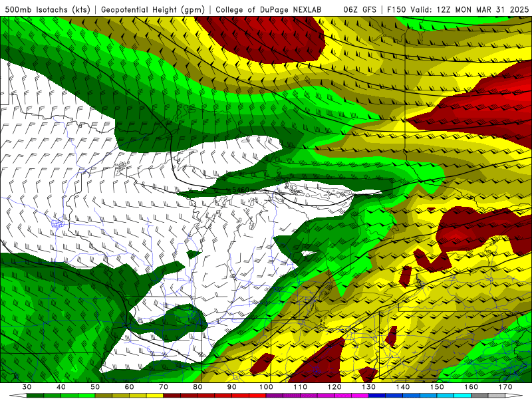Viewport: 532px width, 399px height.
Task: Click the 5460 height contour label
Action: [241, 190]
